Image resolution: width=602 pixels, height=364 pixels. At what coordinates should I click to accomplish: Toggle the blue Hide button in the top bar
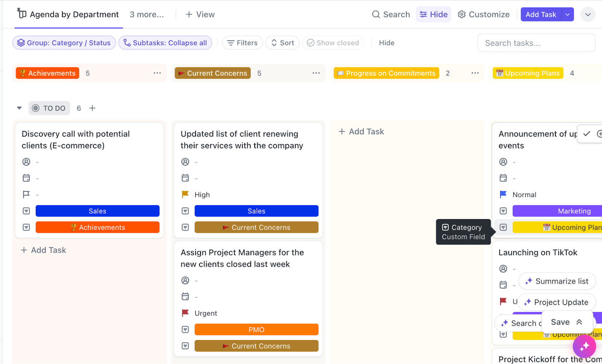tap(433, 14)
